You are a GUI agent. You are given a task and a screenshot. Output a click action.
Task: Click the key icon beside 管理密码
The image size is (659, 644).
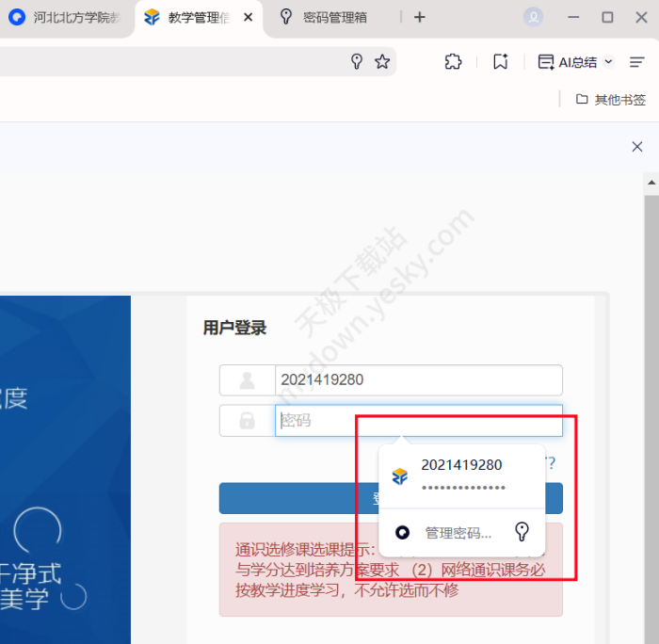point(522,532)
